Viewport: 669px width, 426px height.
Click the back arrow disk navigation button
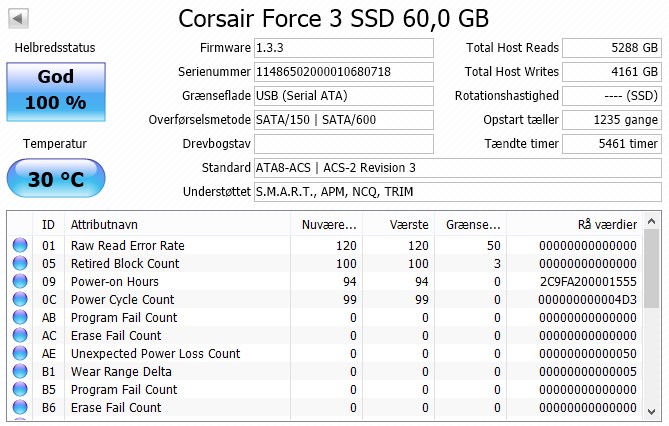coord(18,18)
